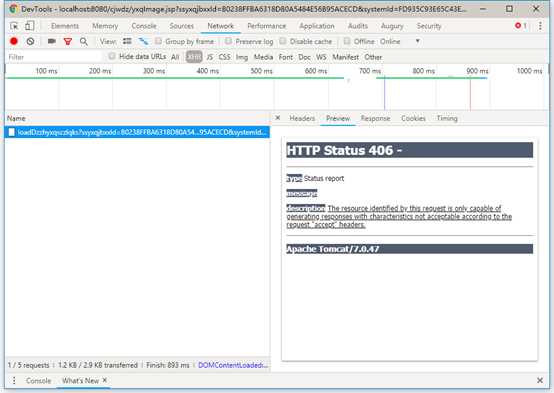View the Response tab
This screenshot has width=554, height=393.
click(x=375, y=118)
